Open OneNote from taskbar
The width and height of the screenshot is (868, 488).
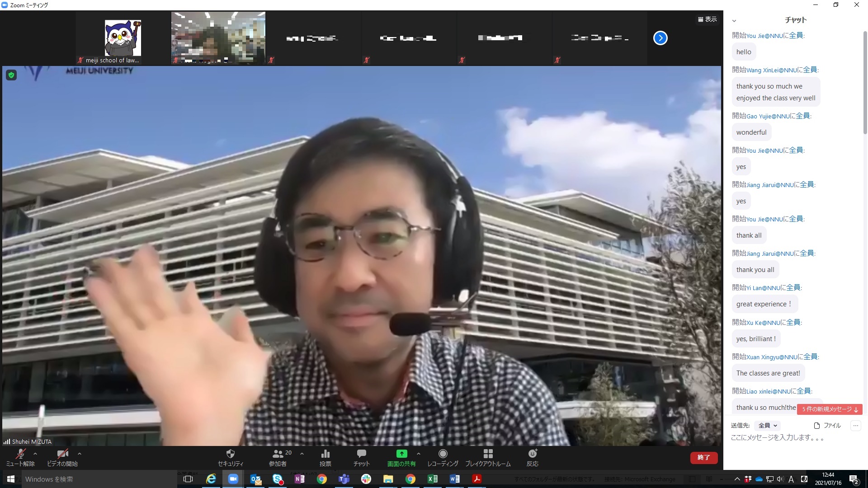300,479
